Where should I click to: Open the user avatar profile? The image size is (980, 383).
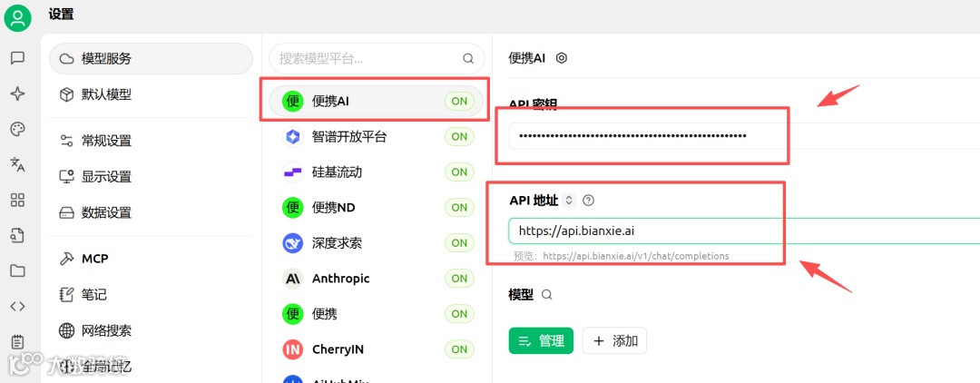coord(17,17)
